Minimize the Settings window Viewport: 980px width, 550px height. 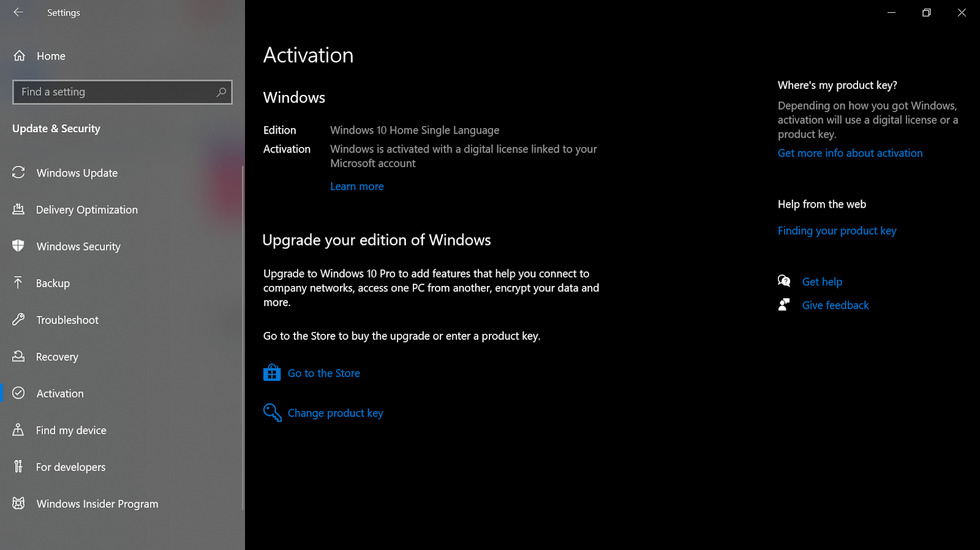click(x=892, y=12)
